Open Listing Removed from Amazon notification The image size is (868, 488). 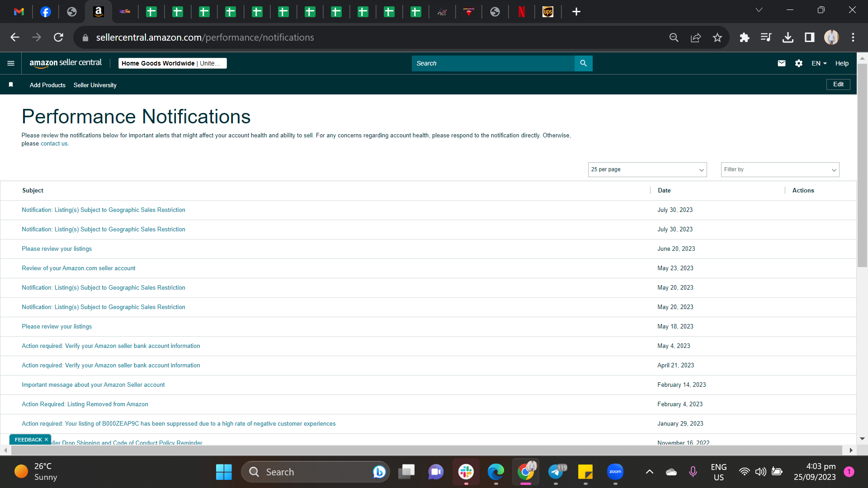point(85,404)
